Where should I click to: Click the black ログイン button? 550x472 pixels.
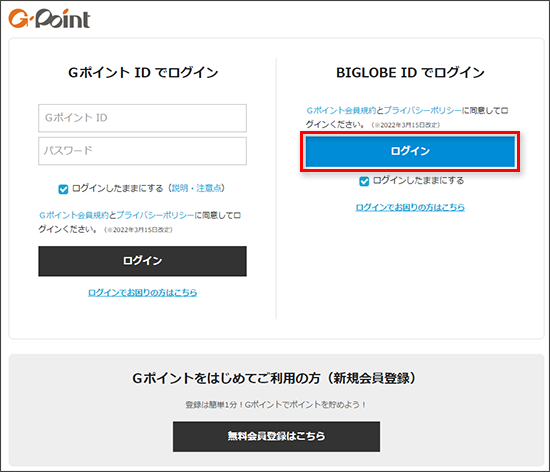pos(142,261)
